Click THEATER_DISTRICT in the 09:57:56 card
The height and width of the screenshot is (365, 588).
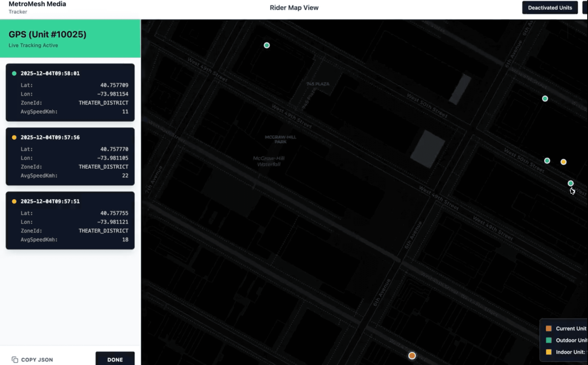103,167
